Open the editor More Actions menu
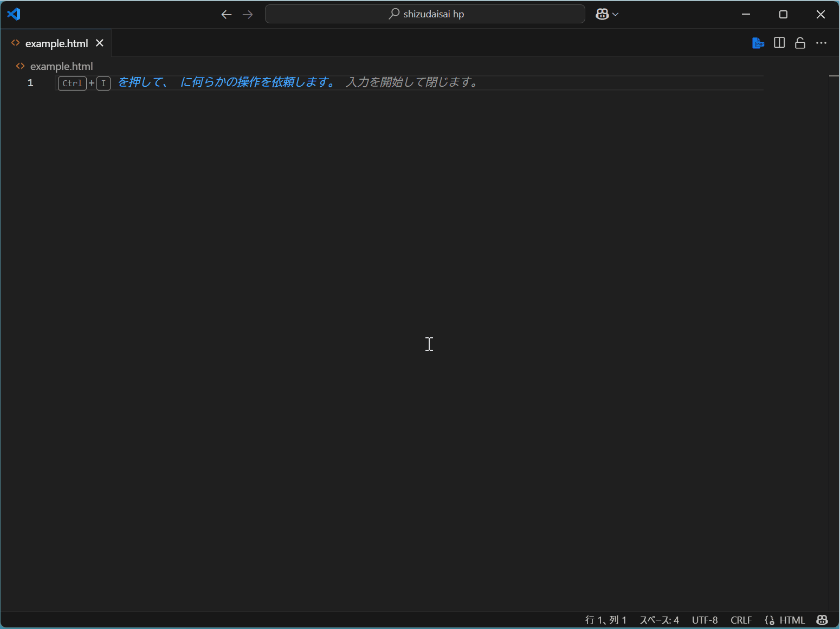 [x=821, y=43]
